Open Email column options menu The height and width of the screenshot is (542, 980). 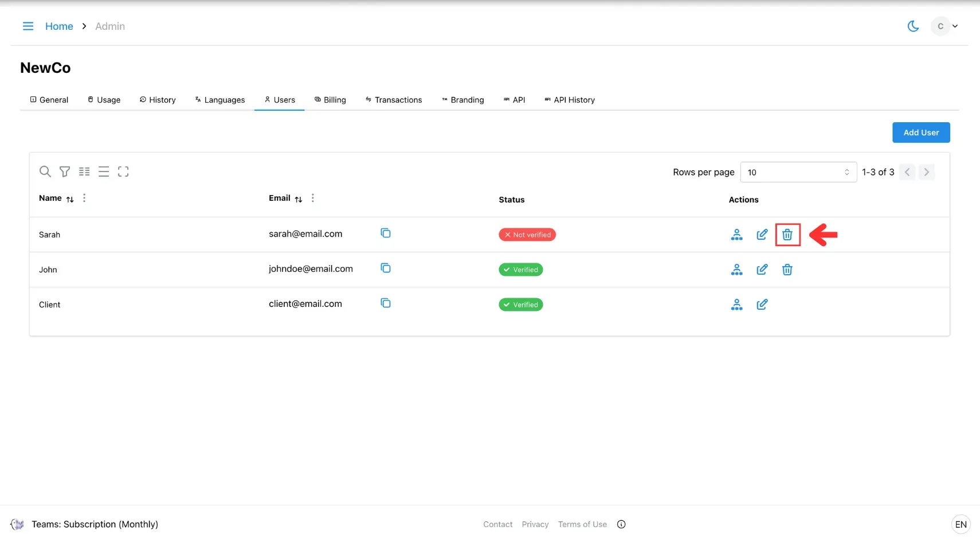(x=313, y=198)
